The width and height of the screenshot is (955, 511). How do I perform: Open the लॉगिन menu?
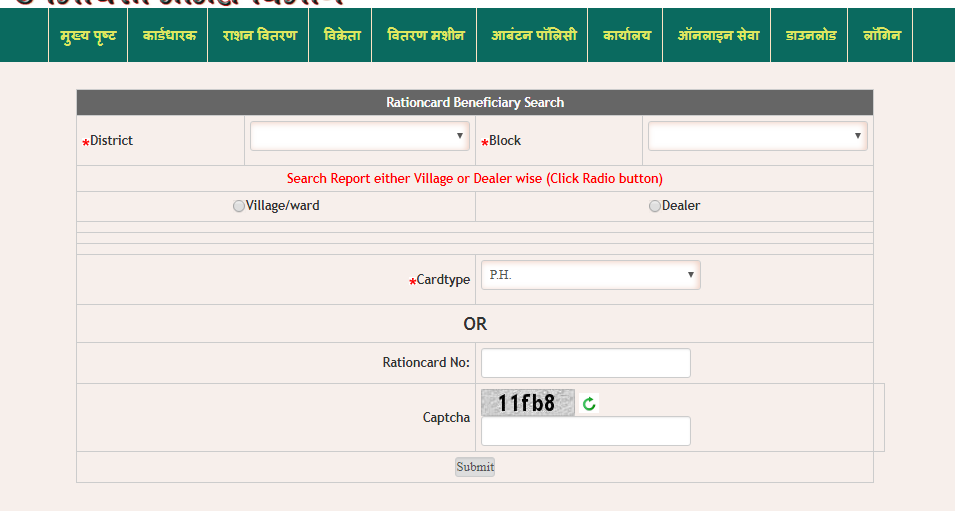tap(881, 35)
